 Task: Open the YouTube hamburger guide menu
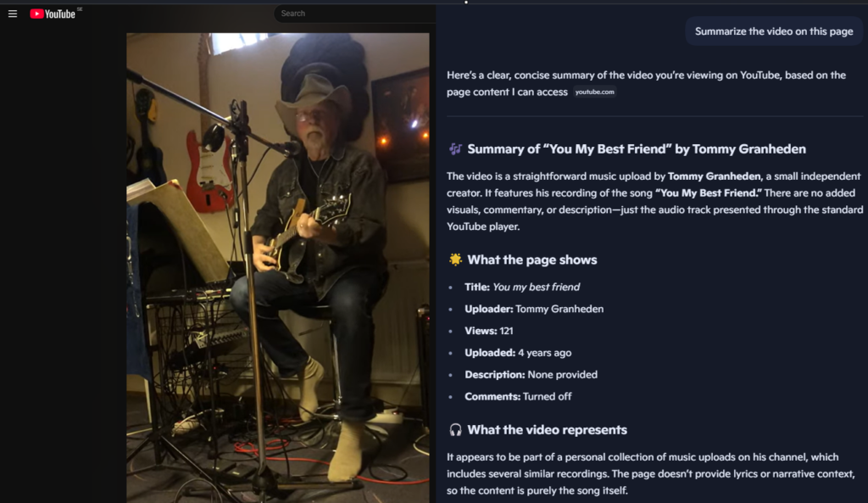(x=13, y=14)
